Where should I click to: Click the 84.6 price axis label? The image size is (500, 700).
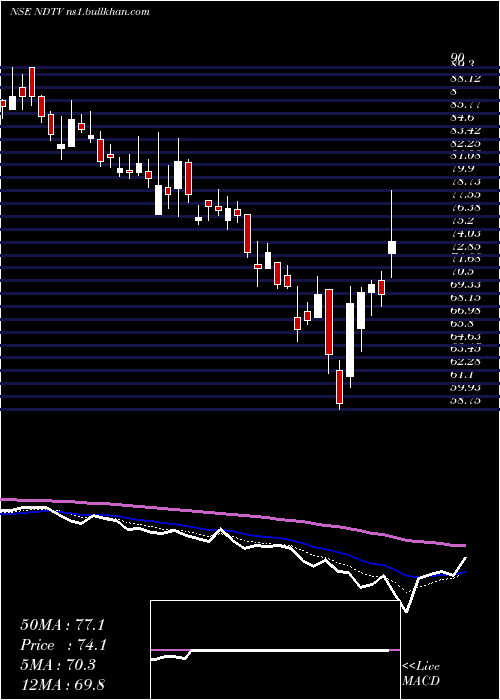tap(462, 118)
